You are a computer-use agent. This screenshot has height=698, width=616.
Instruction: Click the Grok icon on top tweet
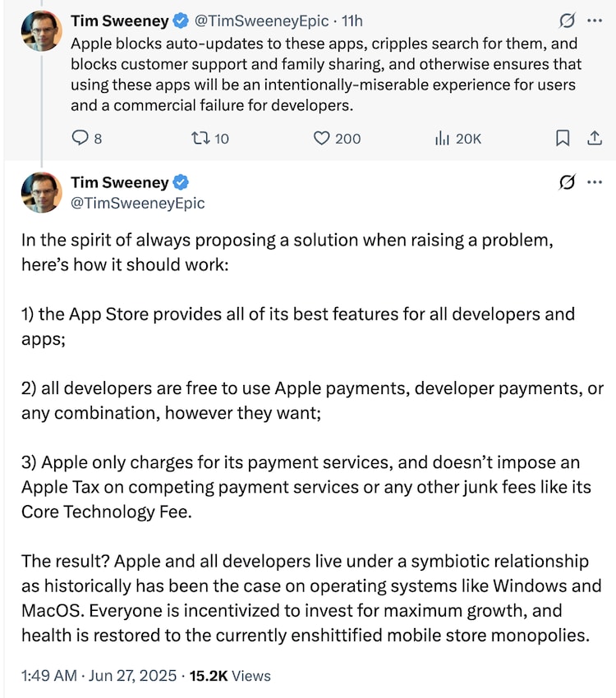[x=565, y=21]
